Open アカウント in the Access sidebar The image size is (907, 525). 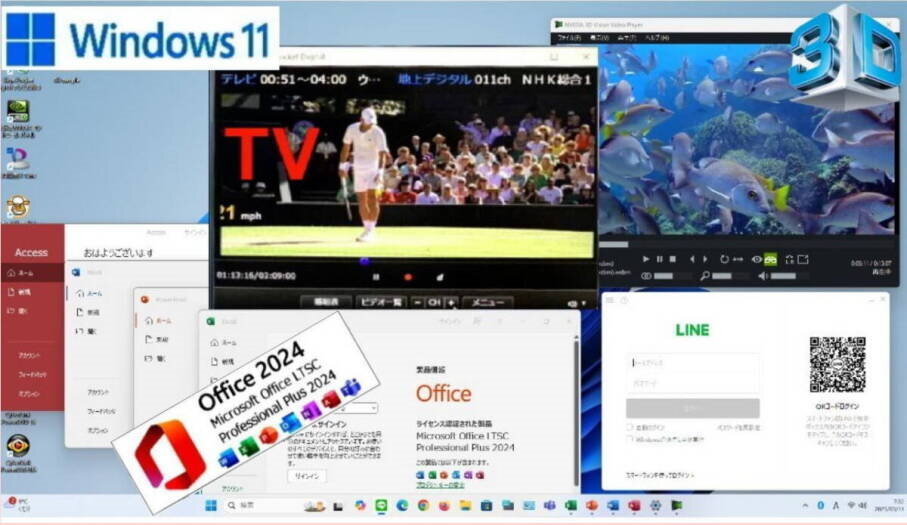[29, 355]
